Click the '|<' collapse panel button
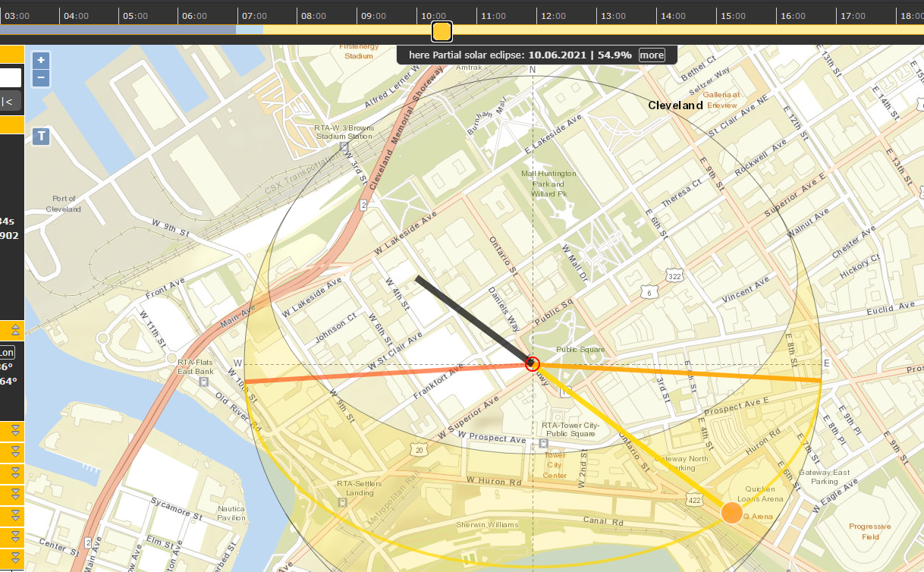 pos(11,101)
